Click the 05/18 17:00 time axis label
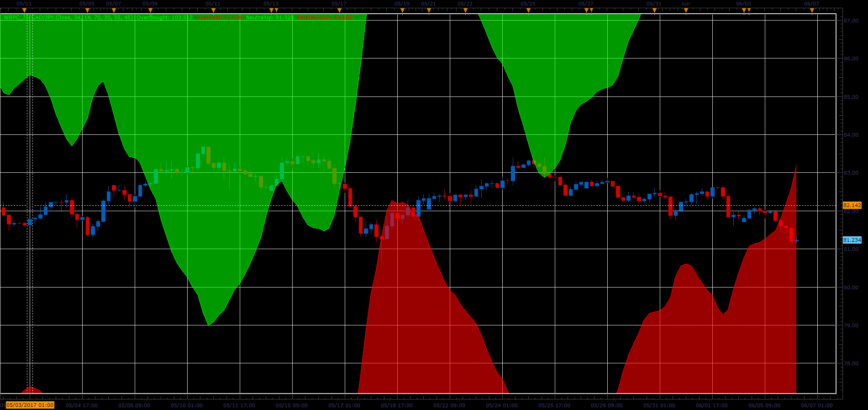This screenshot has height=410, width=868. pos(397,405)
